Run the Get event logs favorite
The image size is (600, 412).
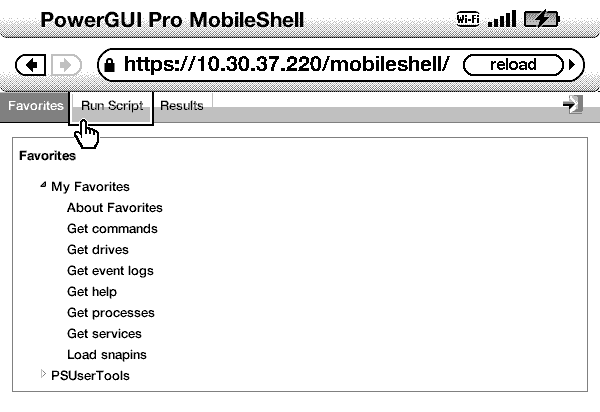coord(110,271)
